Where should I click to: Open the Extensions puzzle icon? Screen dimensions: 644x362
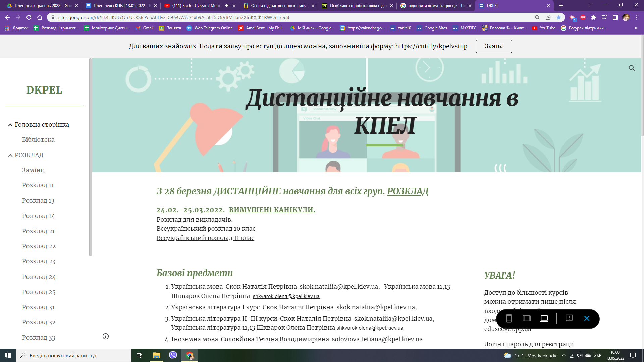tap(594, 17)
